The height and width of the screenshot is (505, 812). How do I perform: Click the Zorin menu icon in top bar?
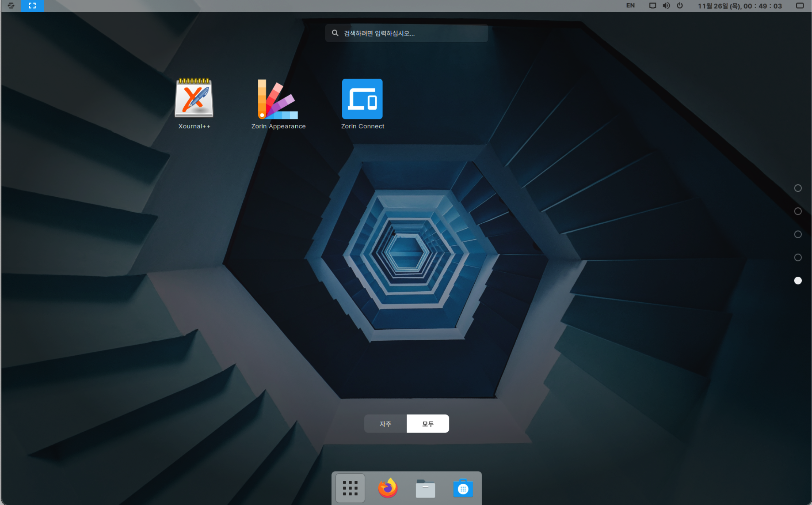coord(11,6)
